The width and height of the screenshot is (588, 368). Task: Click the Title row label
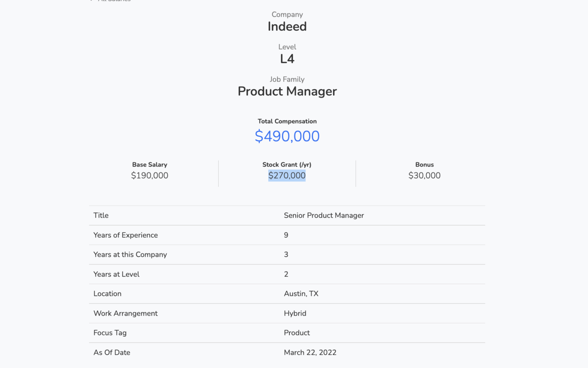[101, 215]
